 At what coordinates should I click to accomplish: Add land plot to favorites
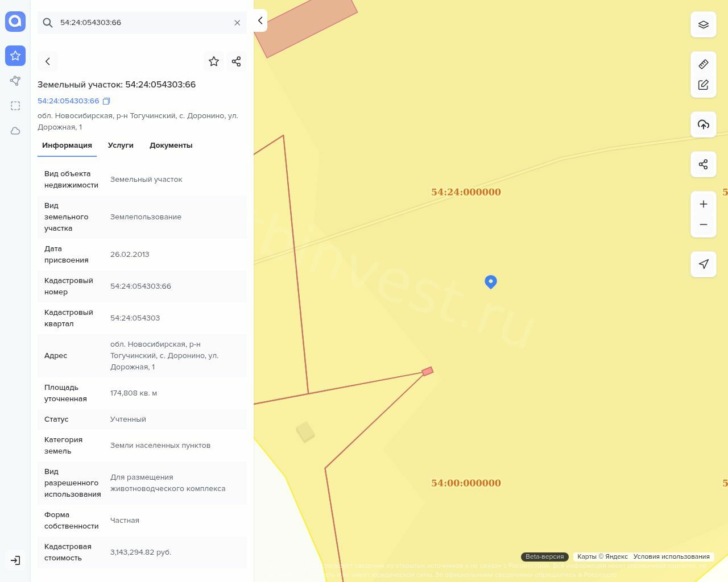(214, 61)
